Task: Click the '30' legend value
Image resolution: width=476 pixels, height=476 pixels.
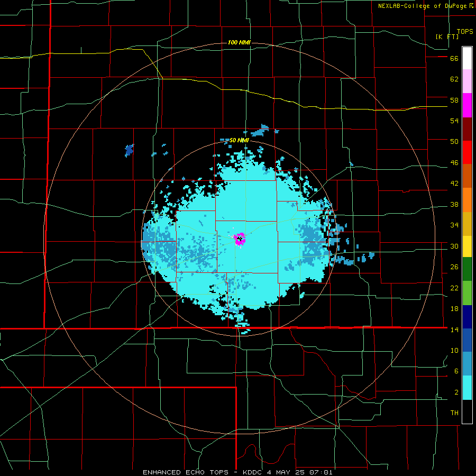Action: [x=454, y=246]
